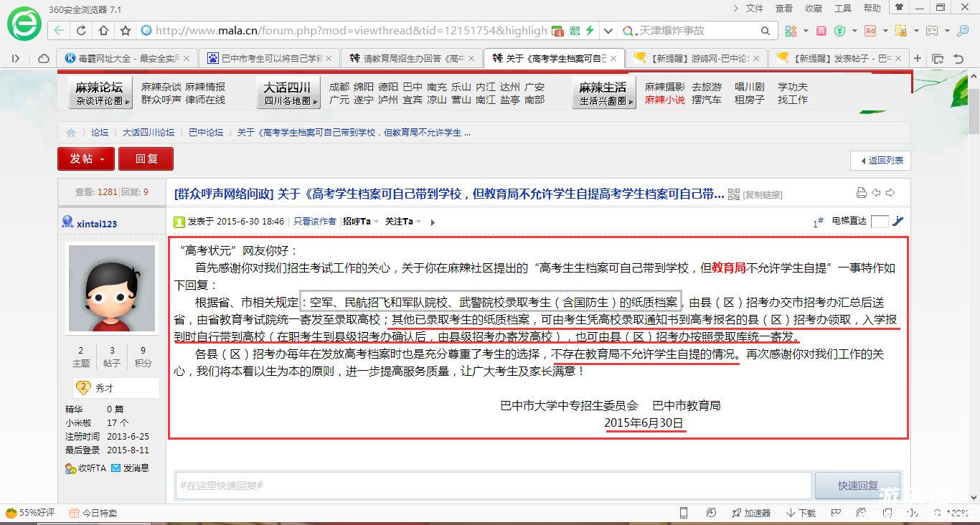The width and height of the screenshot is (980, 525).
Task: Open the thread QR code icon
Action: [733, 194]
